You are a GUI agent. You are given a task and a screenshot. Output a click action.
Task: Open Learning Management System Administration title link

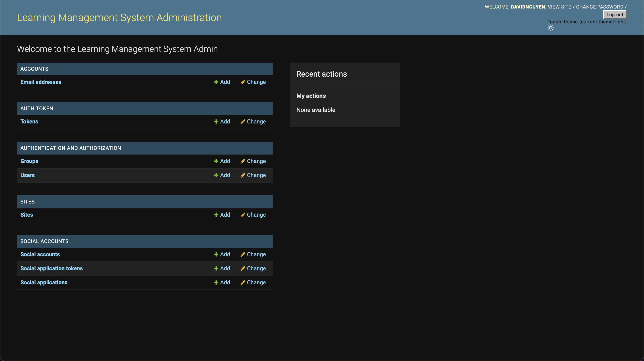click(x=119, y=17)
